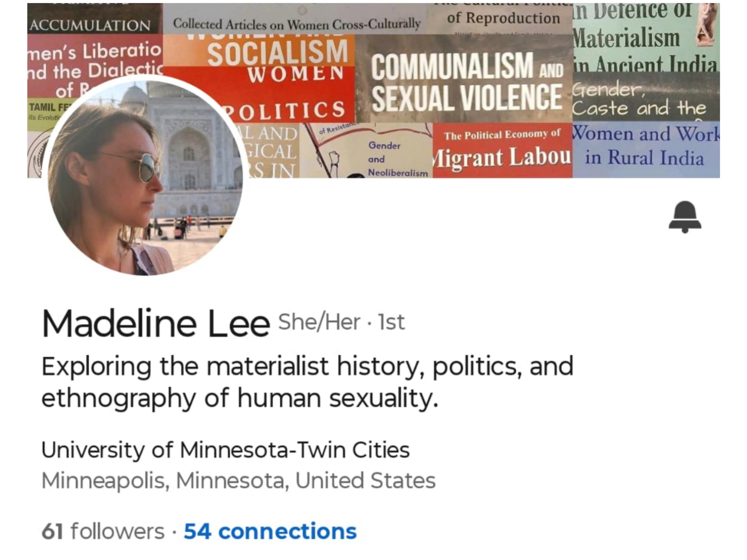Image resolution: width=747 pixels, height=560 pixels.
Task: Click the Minneapolis, Minnesota location text
Action: 238,480
